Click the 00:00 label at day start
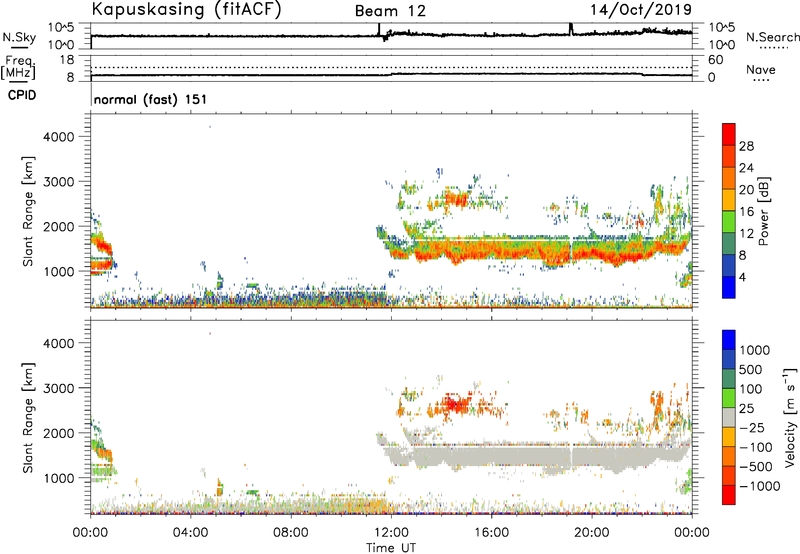Screen dimensions: 800x554 coord(91,533)
